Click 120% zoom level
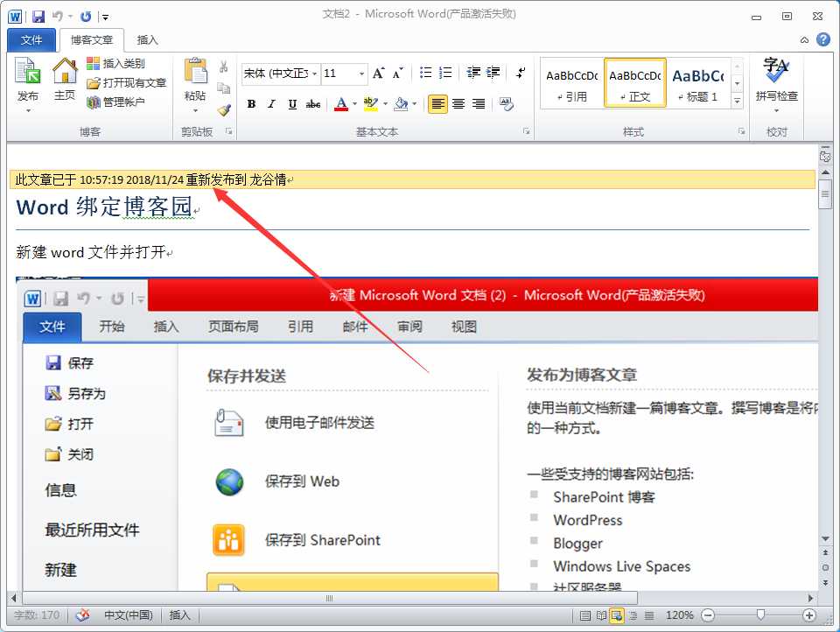Image resolution: width=840 pixels, height=632 pixels. click(x=679, y=614)
